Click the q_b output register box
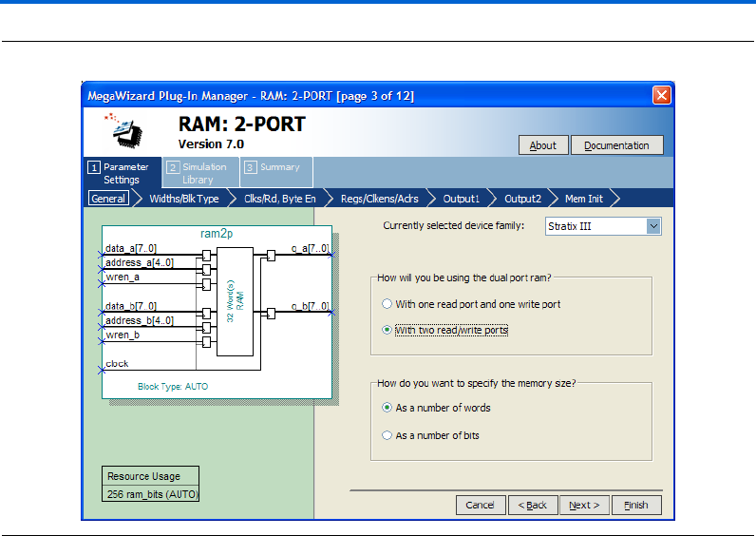The height and width of the screenshot is (536, 756). 271,314
